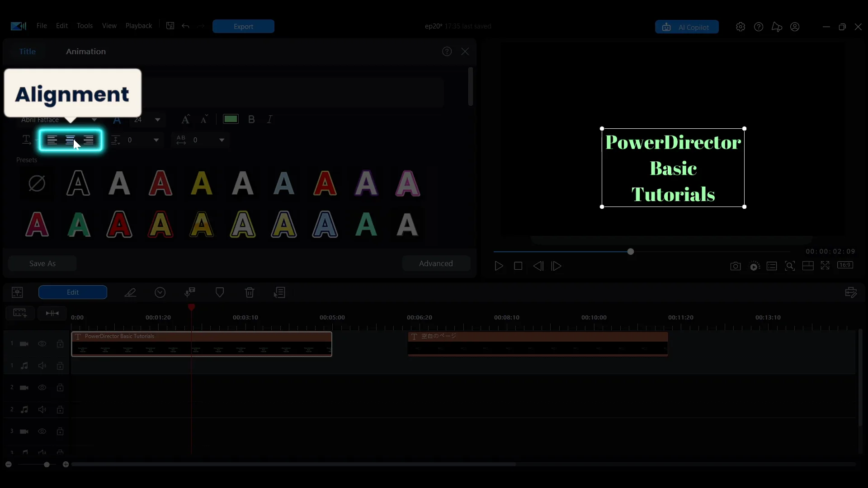Open Advanced title settings
868x488 pixels.
(x=436, y=263)
